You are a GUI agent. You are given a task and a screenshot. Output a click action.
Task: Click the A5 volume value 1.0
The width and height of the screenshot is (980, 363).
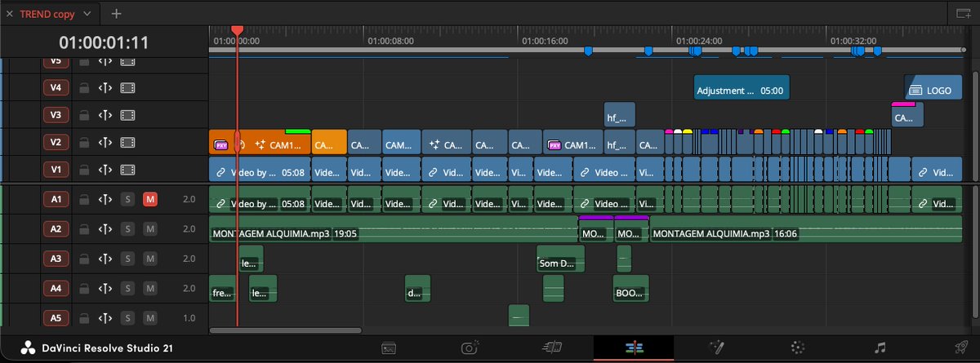coord(189,317)
